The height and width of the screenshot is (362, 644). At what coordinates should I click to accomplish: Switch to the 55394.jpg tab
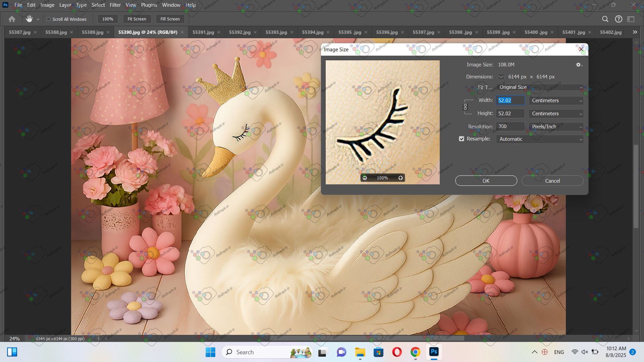tap(312, 32)
